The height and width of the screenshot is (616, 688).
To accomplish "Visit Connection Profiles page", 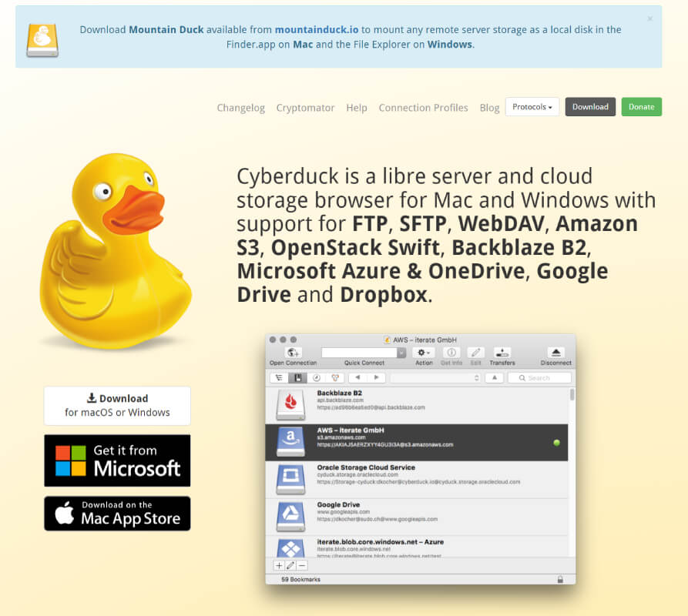I will [423, 108].
